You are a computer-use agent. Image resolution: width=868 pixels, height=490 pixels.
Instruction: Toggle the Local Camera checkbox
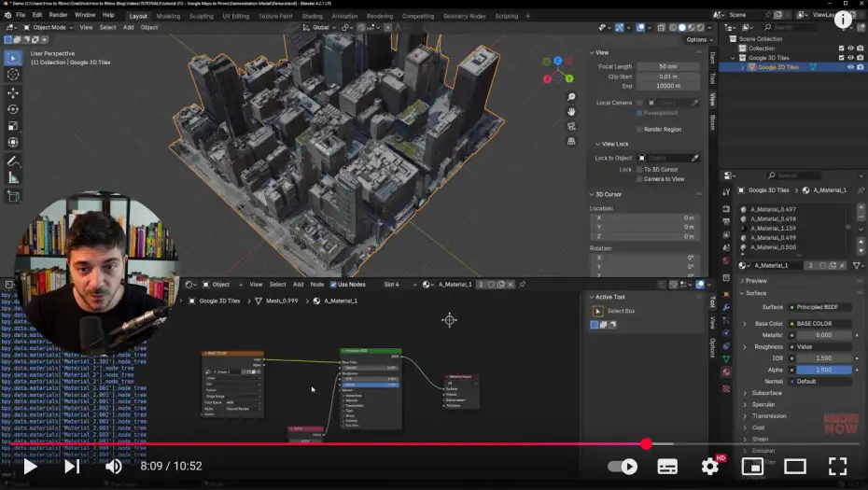tap(639, 103)
